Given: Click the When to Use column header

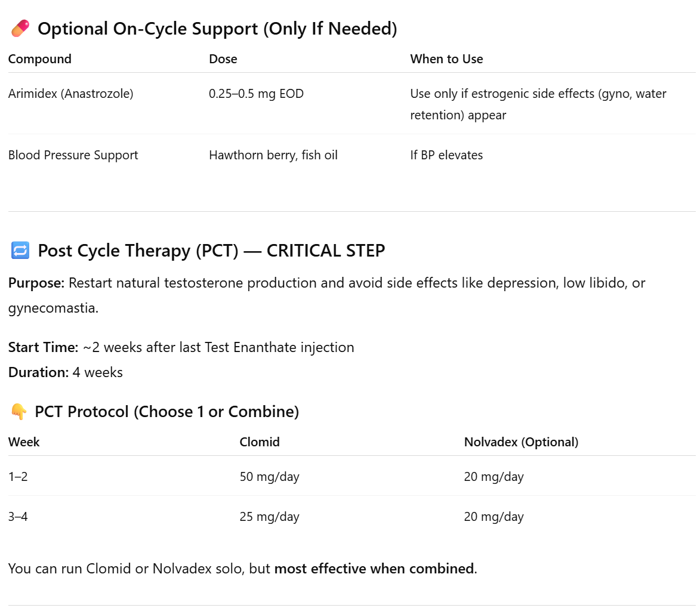Looking at the screenshot, I should pyautogui.click(x=446, y=59).
